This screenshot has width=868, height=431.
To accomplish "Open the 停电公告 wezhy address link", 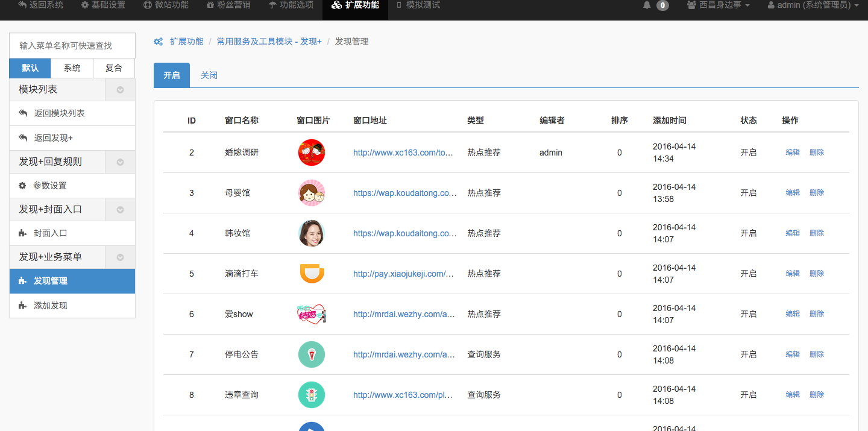I will point(404,354).
